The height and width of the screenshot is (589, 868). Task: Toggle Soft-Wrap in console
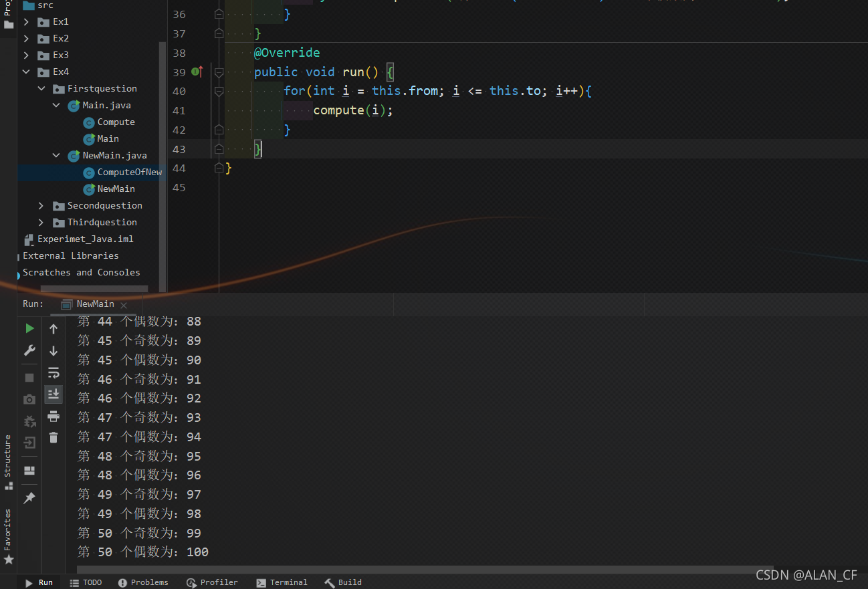click(54, 372)
